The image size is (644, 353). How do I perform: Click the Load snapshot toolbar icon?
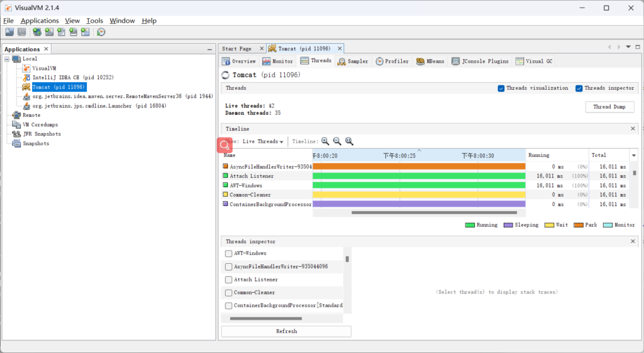9,32
